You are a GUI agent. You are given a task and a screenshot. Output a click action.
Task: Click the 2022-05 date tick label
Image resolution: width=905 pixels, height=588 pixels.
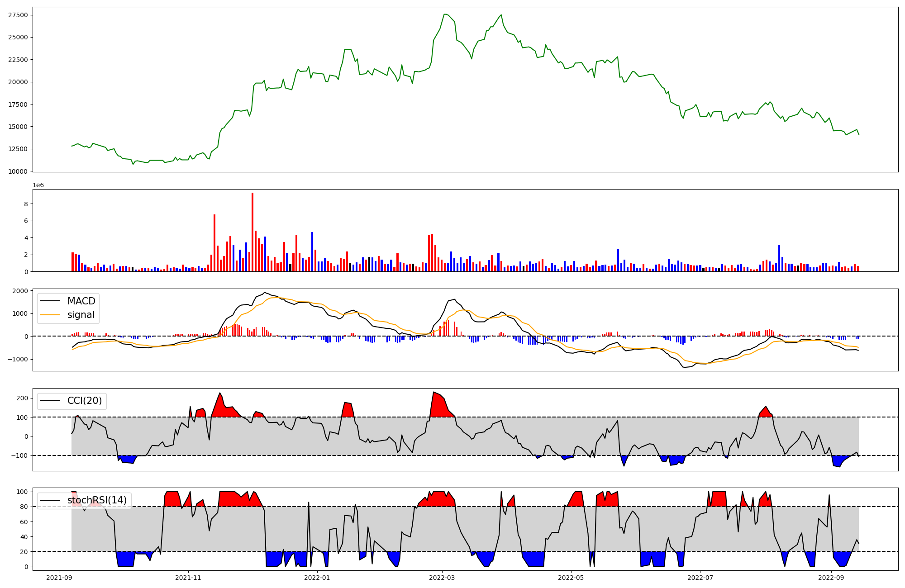point(571,578)
